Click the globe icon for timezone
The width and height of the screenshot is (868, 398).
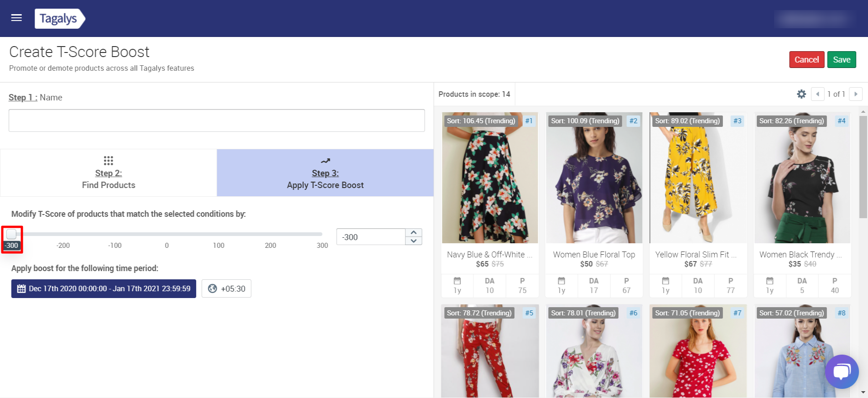(213, 288)
